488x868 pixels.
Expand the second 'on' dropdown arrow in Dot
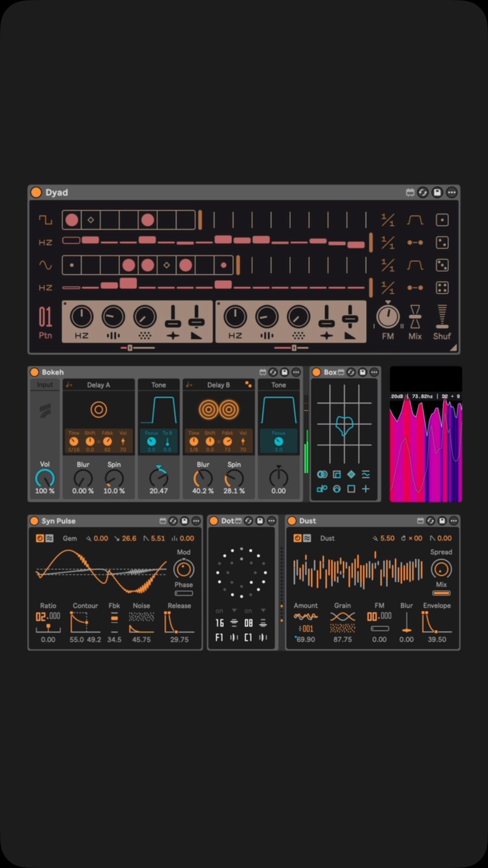pos(263,610)
